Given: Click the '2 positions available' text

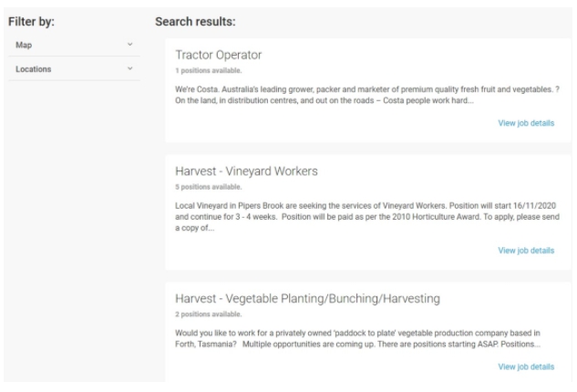Looking at the screenshot, I should (208, 315).
